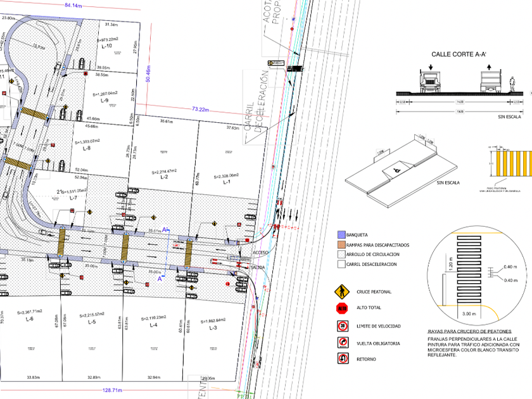Viewport: 532px width, 399px height.
Task: Select the LIMITE DE VELOCIDAD legend label
Action: 379,326
